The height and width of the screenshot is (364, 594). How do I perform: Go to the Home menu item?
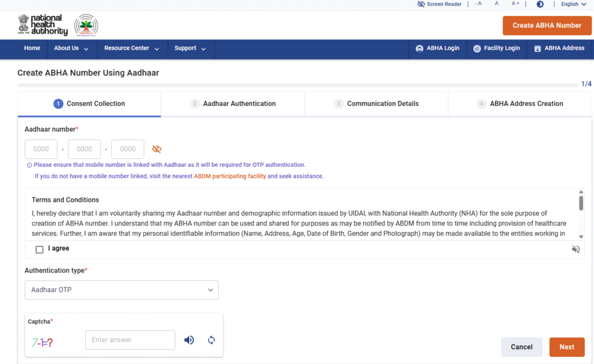[32, 49]
